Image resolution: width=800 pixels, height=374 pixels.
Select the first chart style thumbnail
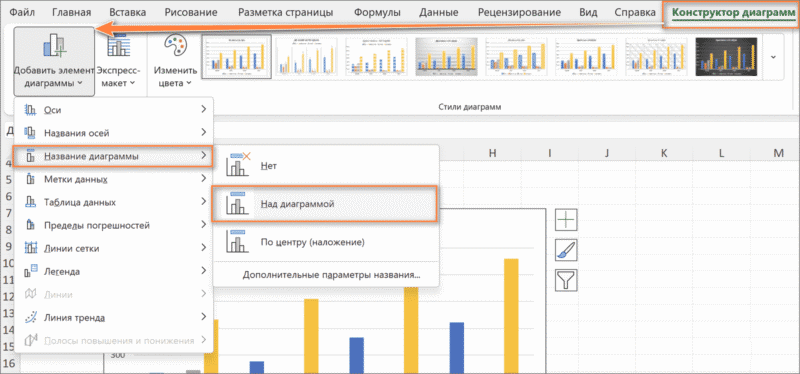pos(236,57)
